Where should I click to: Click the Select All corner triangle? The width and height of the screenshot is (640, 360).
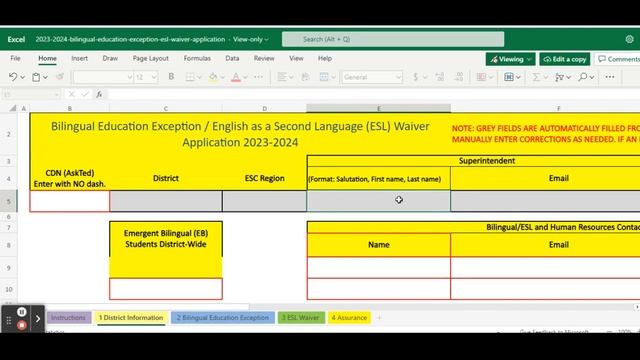(x=13, y=108)
